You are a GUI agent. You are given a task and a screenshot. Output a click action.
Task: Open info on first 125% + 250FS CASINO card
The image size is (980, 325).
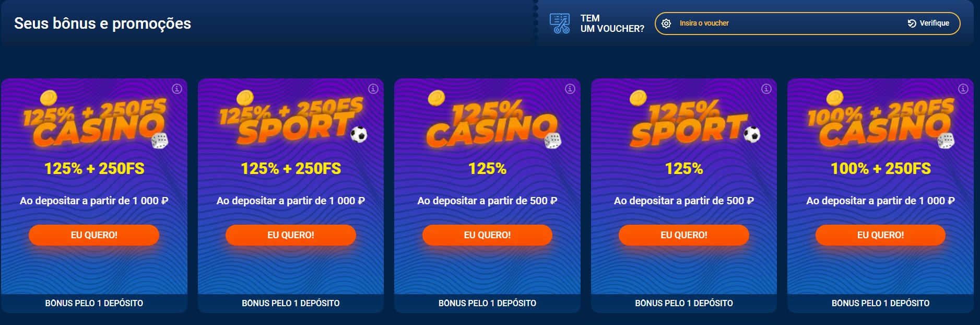click(176, 89)
